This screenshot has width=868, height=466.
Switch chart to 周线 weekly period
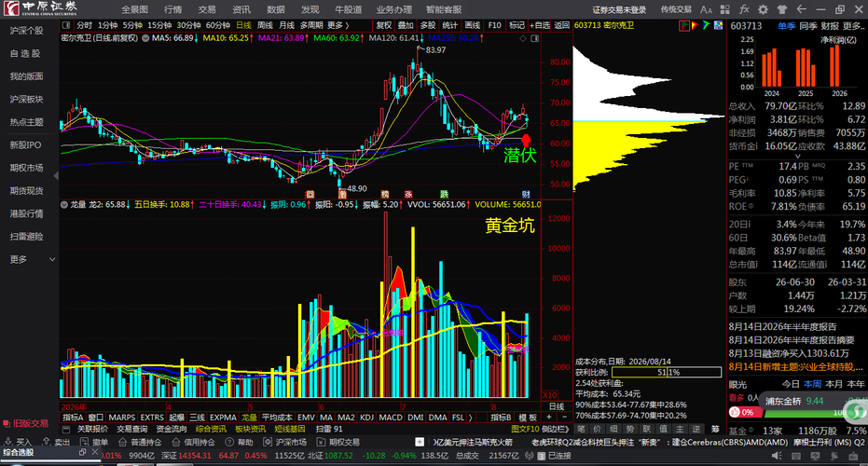pos(265,25)
